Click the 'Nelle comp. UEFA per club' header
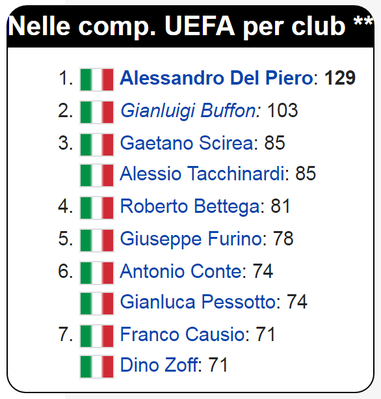Screen dimensions: 381x399 [190, 26]
